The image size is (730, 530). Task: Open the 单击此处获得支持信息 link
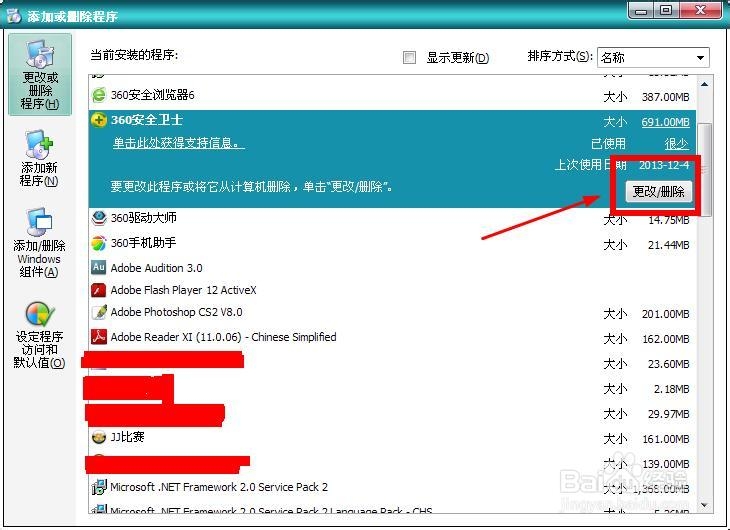179,143
